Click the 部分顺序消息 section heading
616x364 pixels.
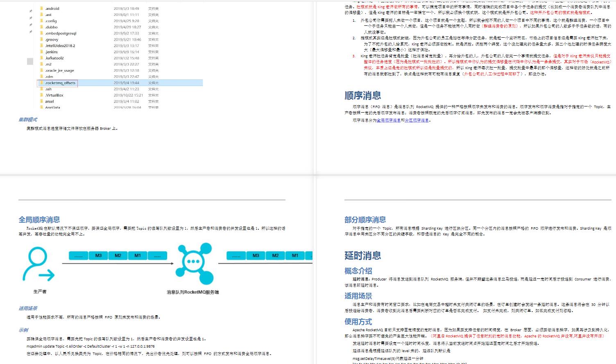point(365,220)
